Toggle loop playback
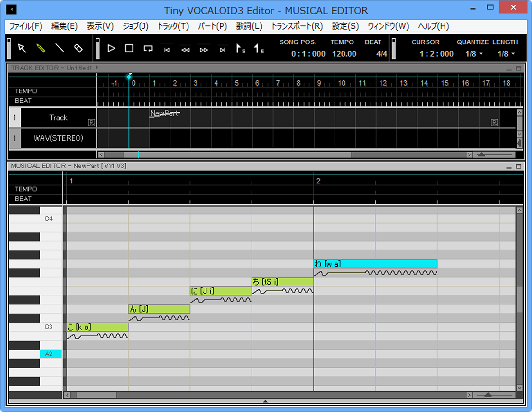532x412 pixels. pyautogui.click(x=148, y=49)
